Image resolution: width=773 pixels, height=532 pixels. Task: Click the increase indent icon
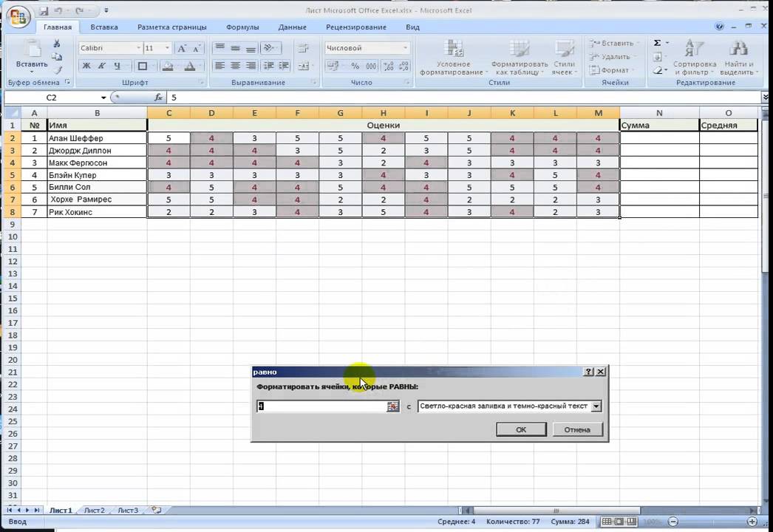point(284,66)
